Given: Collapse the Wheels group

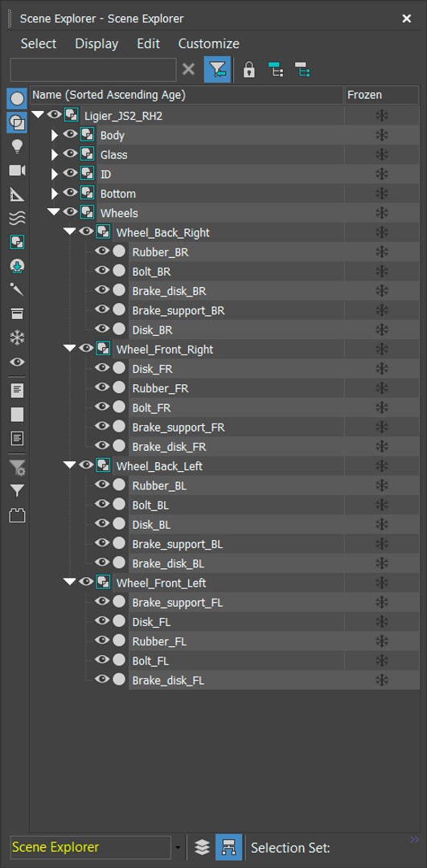Looking at the screenshot, I should click(54, 212).
